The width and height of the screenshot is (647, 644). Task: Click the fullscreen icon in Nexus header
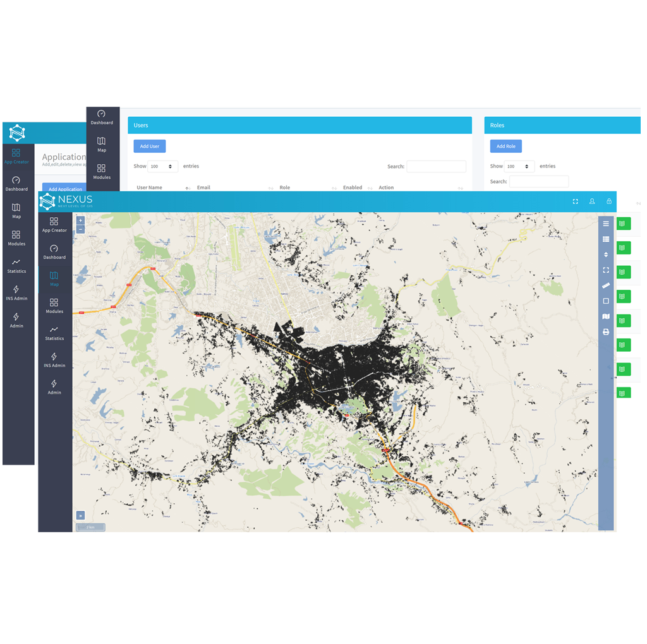click(575, 201)
